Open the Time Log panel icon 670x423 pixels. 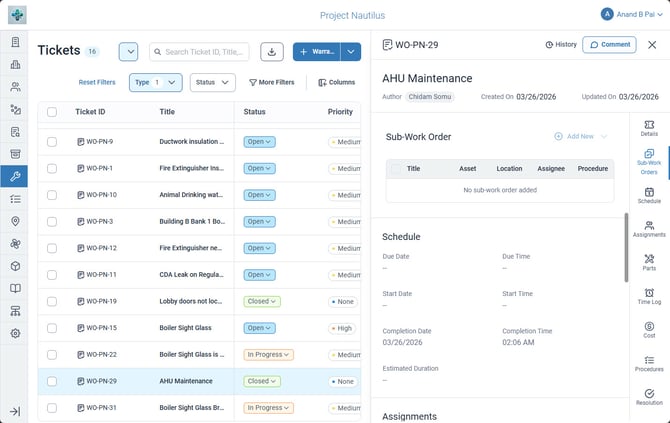click(x=649, y=296)
